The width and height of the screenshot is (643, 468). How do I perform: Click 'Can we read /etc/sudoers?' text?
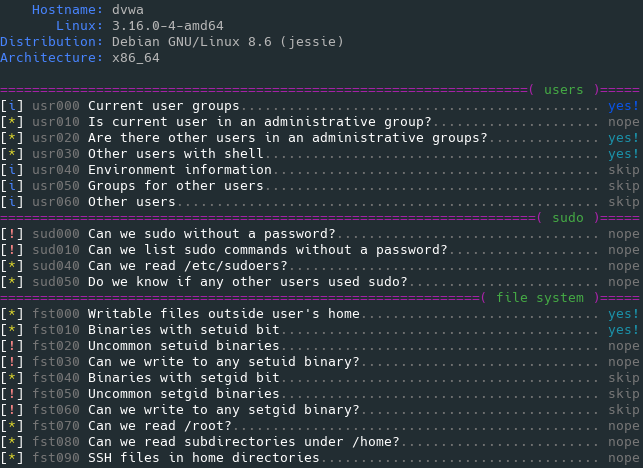point(187,266)
